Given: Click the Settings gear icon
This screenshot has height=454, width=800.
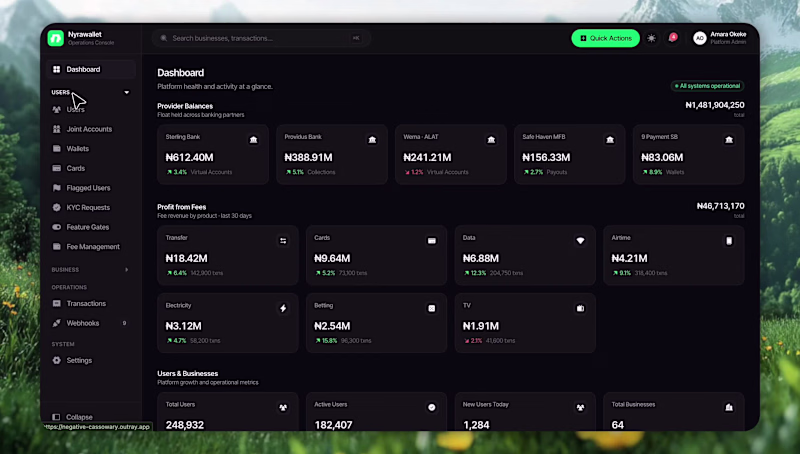Looking at the screenshot, I should point(57,360).
